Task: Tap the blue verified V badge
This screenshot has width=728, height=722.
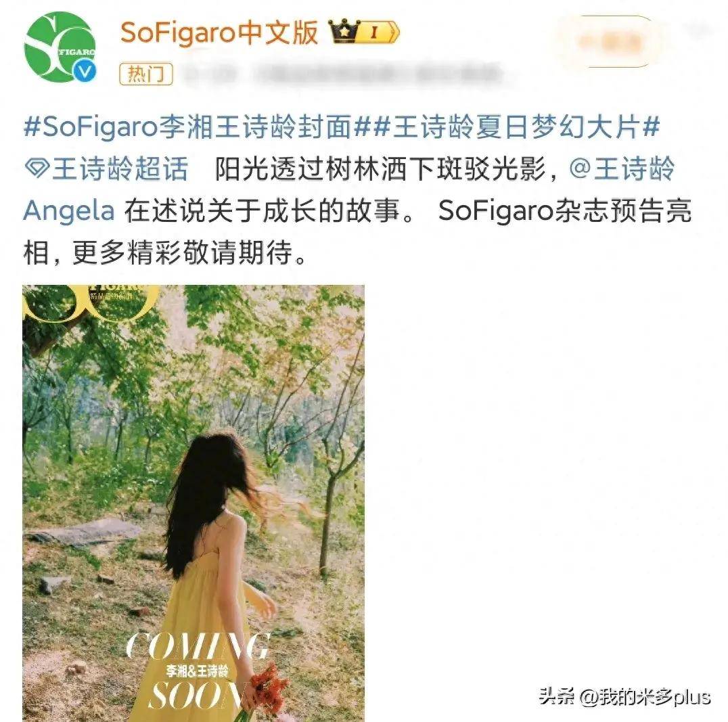Action: 85,72
